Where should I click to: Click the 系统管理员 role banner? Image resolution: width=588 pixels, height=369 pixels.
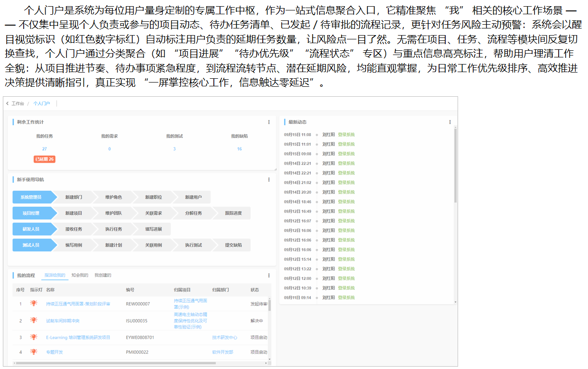[31, 197]
